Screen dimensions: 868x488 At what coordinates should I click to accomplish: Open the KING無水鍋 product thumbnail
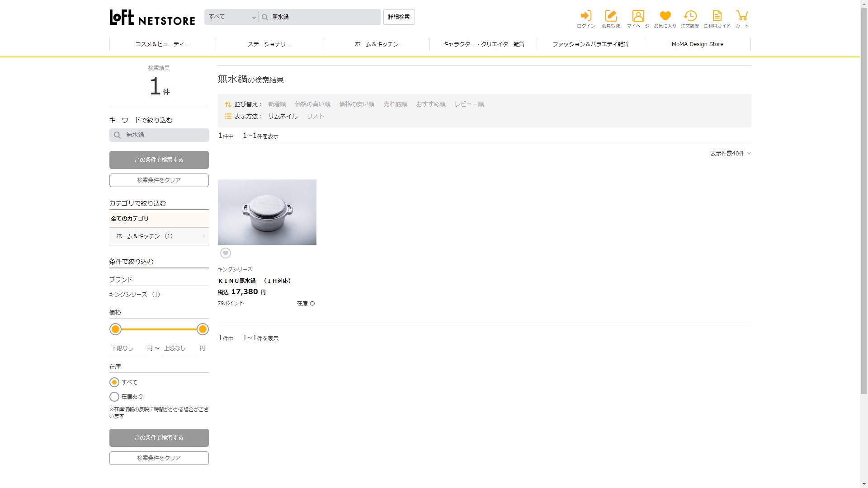(267, 212)
